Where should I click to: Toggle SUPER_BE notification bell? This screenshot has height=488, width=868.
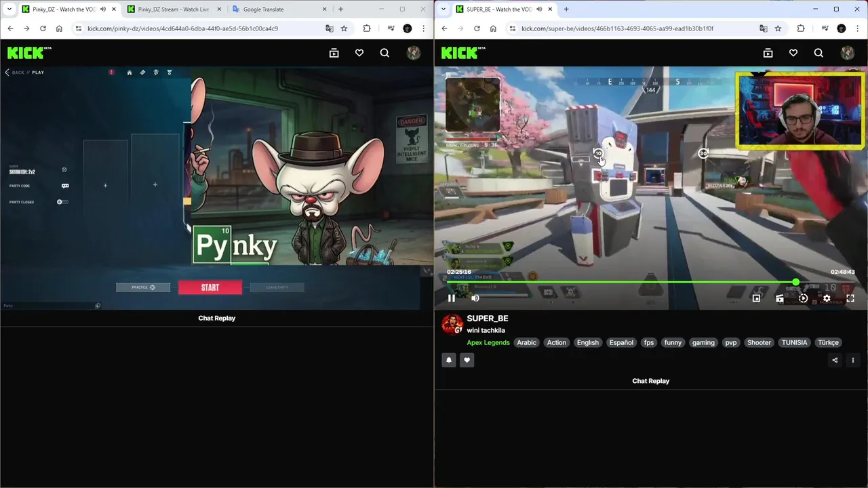(449, 361)
